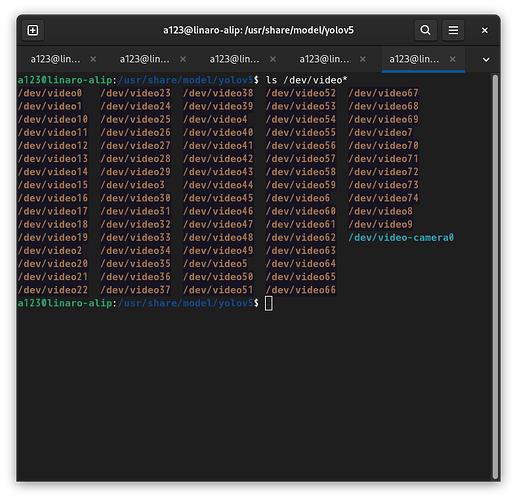Click the /dev/video59 entry

tap(301, 185)
